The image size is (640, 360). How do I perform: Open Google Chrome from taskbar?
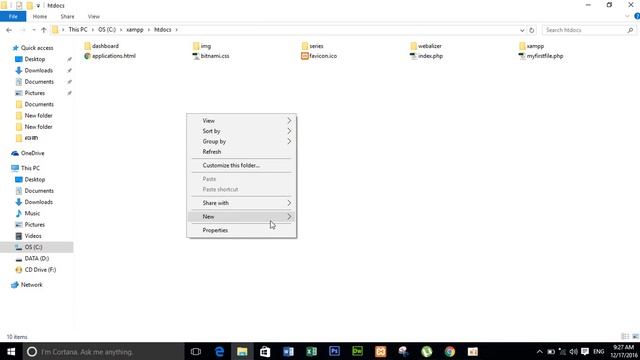[450, 351]
